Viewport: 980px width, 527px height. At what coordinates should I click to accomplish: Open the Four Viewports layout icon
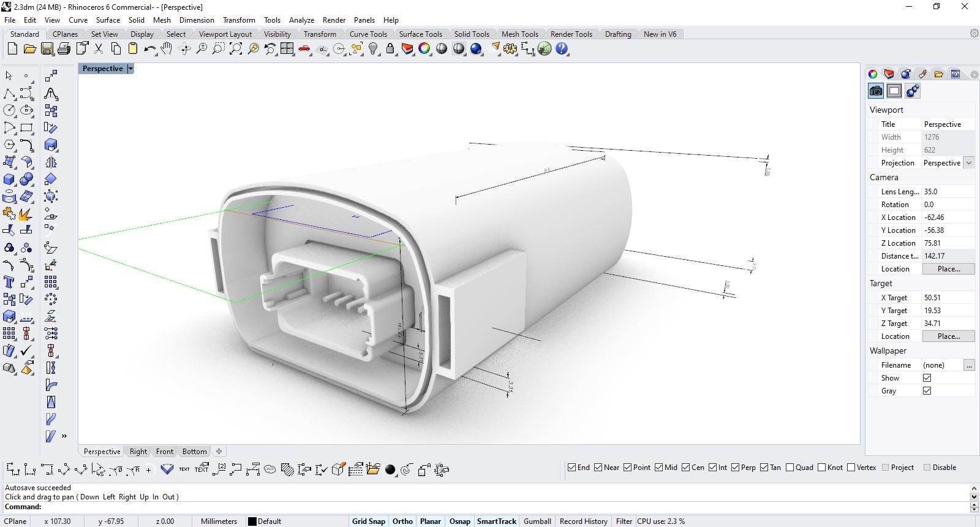(x=287, y=49)
